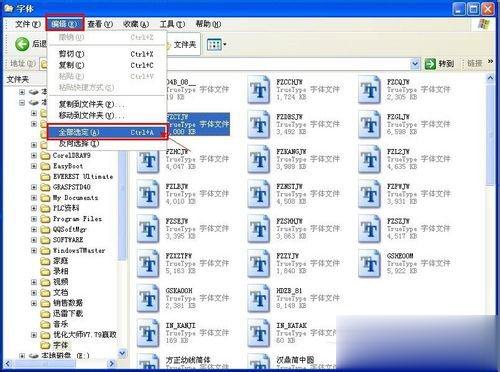Expand the PLC资料 folder node
This screenshot has height=372, width=500.
click(34, 208)
